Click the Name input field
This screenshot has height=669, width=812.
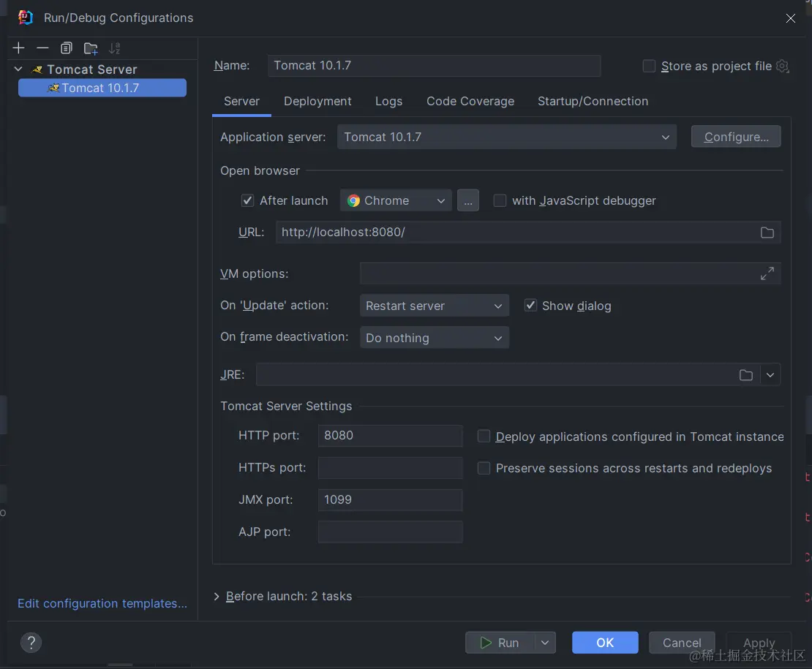pyautogui.click(x=434, y=66)
